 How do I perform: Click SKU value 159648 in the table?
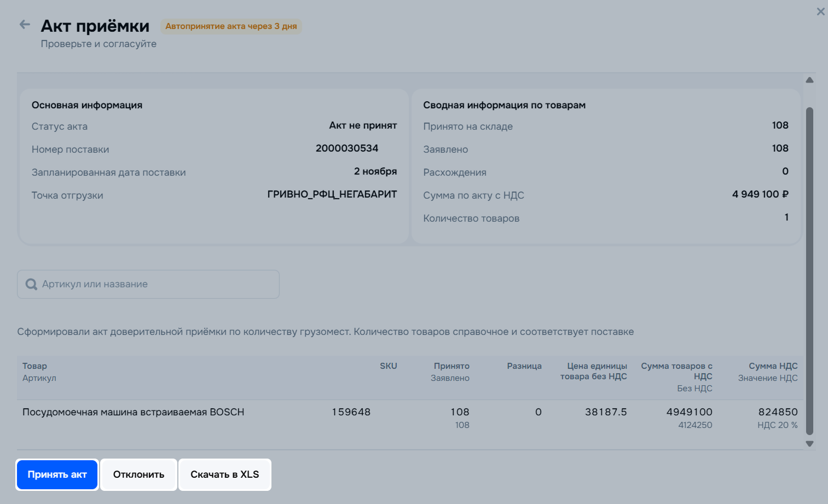click(351, 412)
